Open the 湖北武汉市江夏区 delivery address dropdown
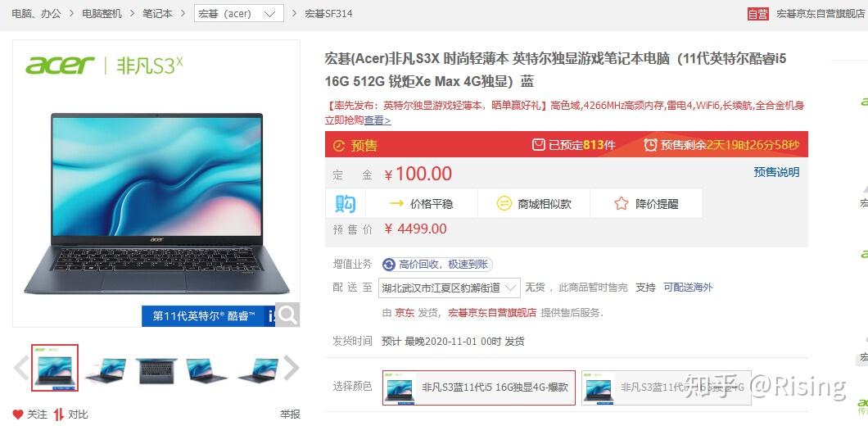 click(449, 288)
